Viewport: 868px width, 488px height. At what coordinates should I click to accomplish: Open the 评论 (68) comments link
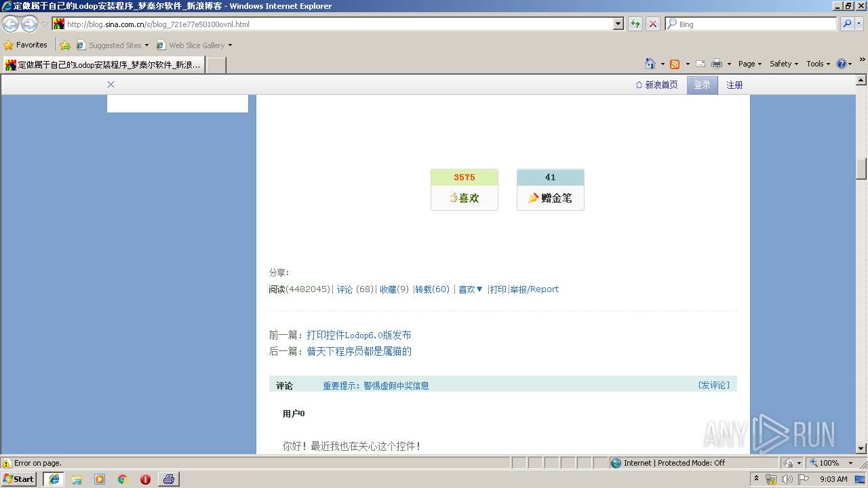[355, 289]
